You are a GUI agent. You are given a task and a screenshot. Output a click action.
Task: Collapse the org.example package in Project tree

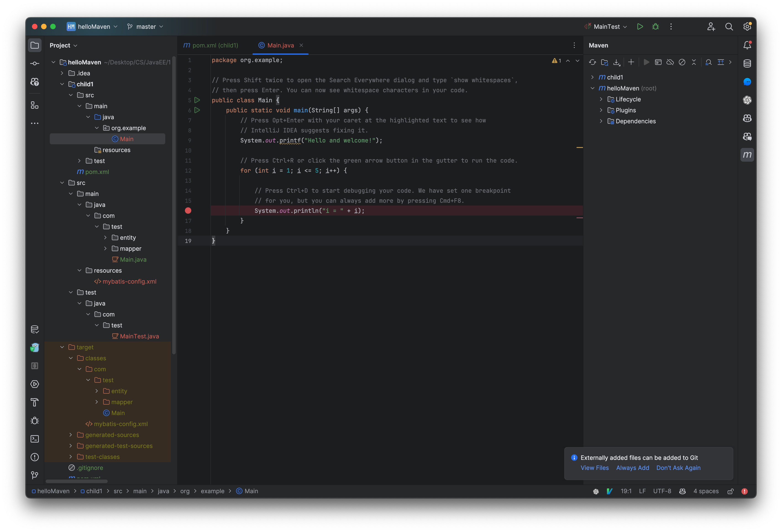click(97, 128)
